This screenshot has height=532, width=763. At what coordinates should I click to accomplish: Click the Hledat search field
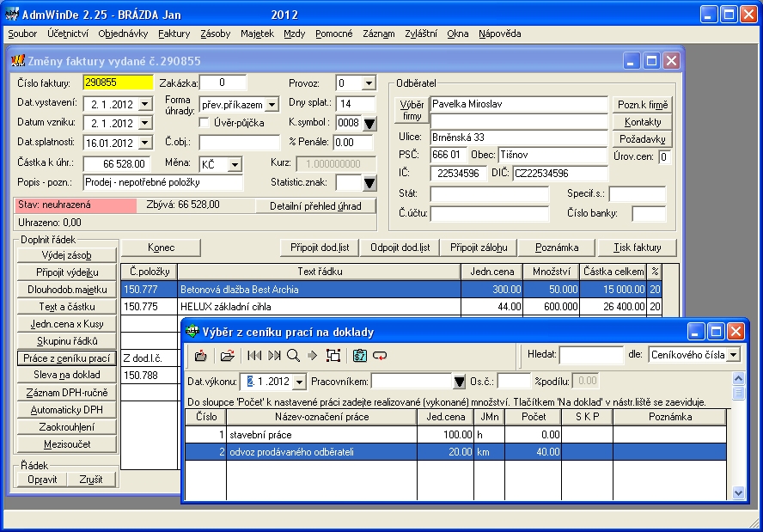coord(591,355)
